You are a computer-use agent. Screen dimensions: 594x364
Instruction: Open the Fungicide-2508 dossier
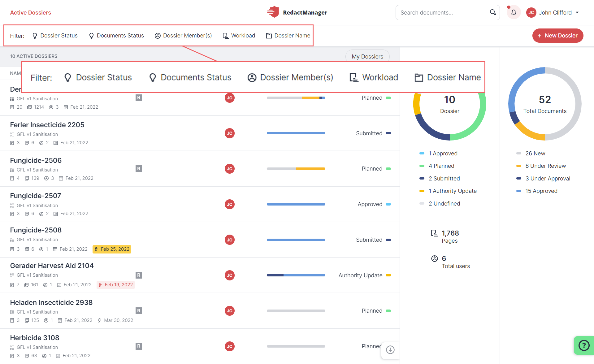tap(36, 230)
